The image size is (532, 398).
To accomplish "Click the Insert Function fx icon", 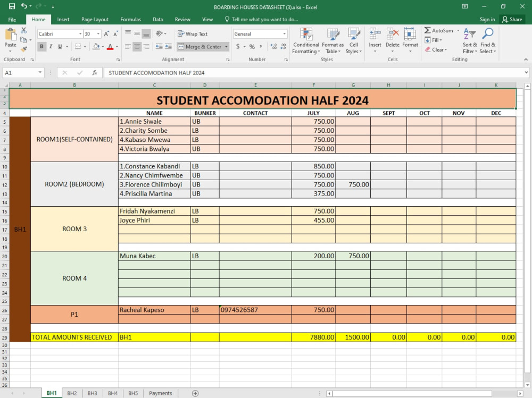I will click(95, 73).
